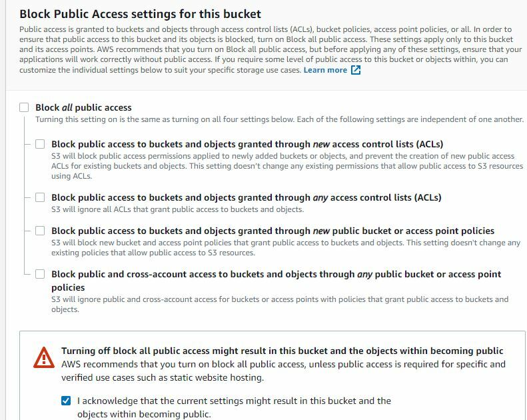This screenshot has width=527, height=420.
Task: Click the "I acknowledge that the current settings" text
Action: [233, 401]
